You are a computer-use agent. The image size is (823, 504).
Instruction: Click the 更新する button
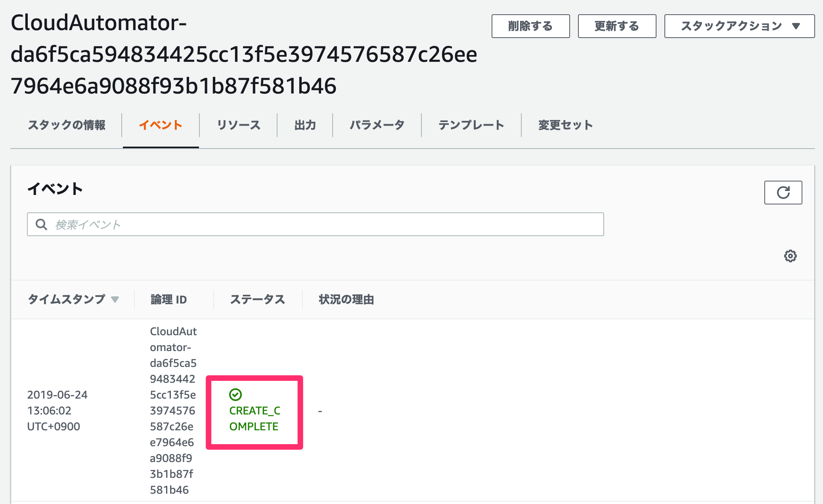617,26
